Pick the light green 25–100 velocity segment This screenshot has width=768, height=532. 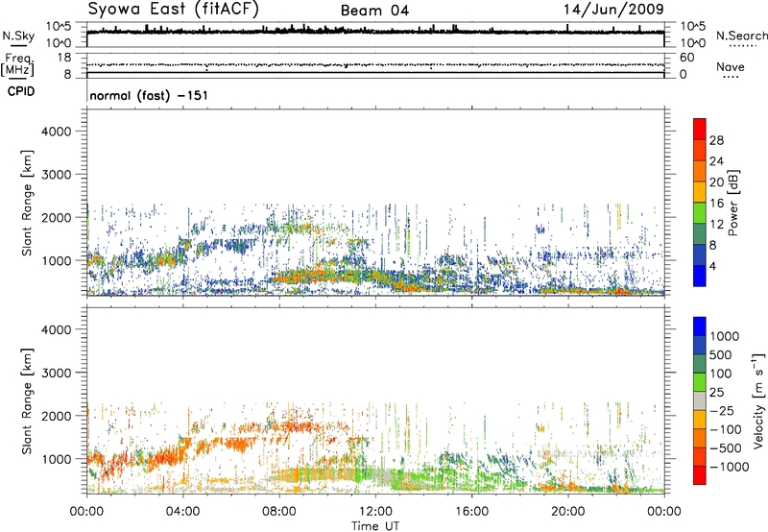[700, 382]
